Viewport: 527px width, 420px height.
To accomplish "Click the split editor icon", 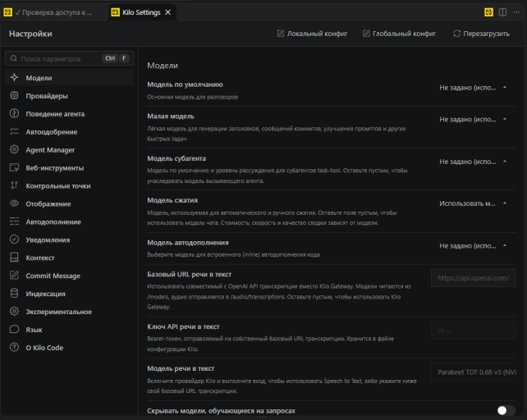I will [x=502, y=12].
